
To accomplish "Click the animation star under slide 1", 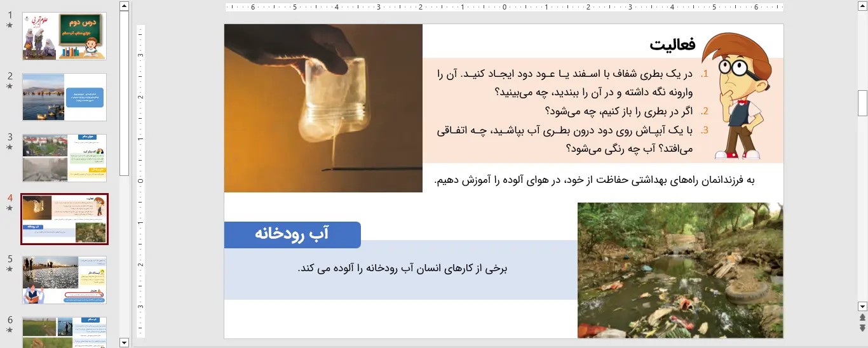I will point(10,25).
